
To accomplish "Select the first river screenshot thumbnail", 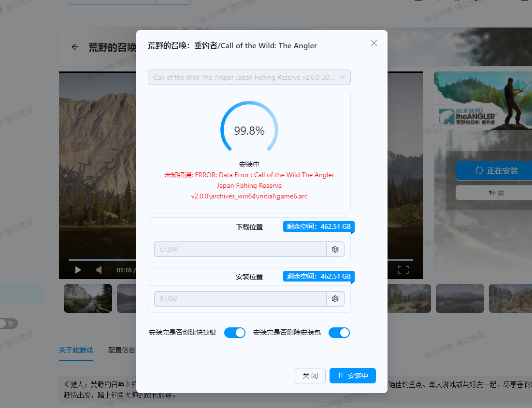I will [x=88, y=298].
